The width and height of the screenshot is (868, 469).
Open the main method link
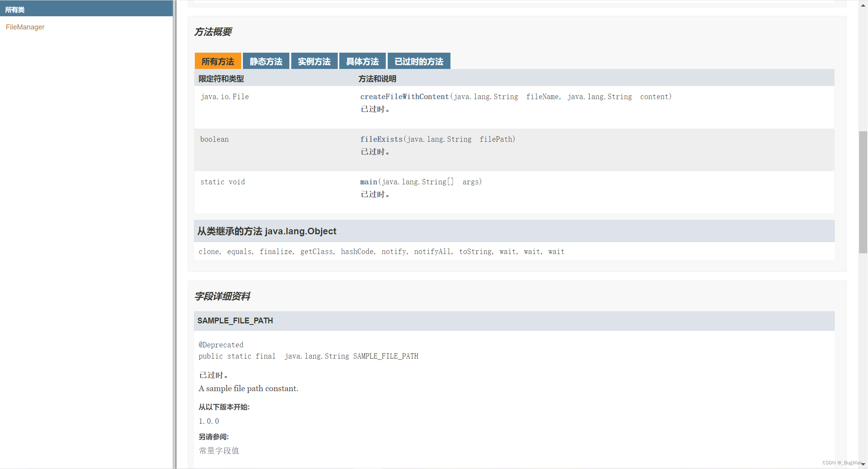tap(368, 182)
